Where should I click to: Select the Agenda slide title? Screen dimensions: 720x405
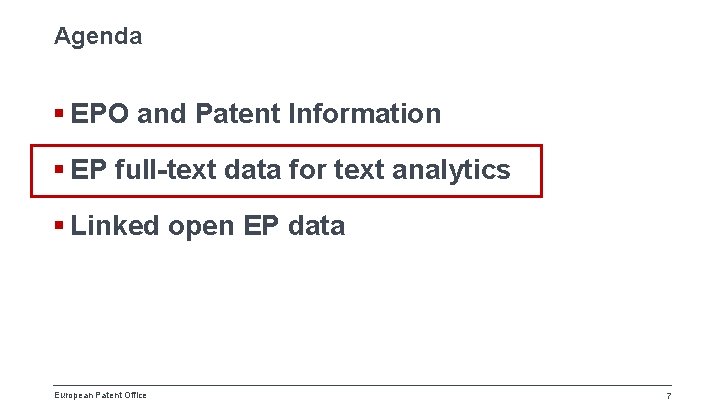(x=98, y=37)
